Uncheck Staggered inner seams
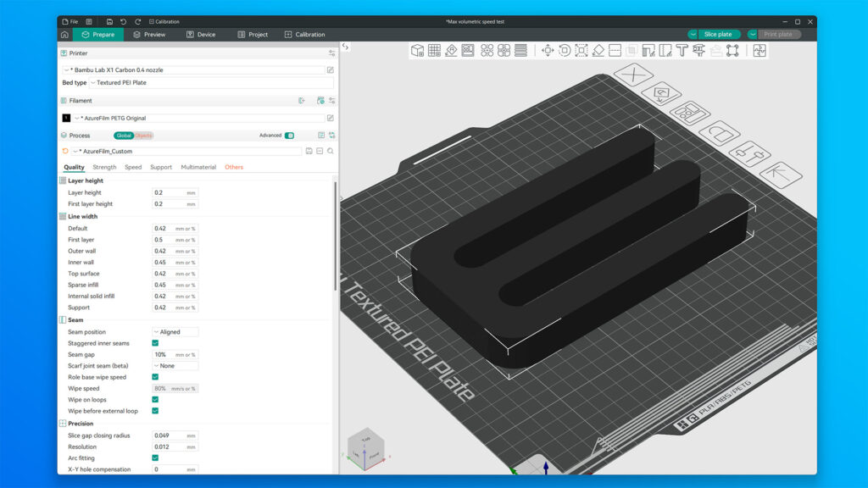The width and height of the screenshot is (868, 488). (x=155, y=343)
